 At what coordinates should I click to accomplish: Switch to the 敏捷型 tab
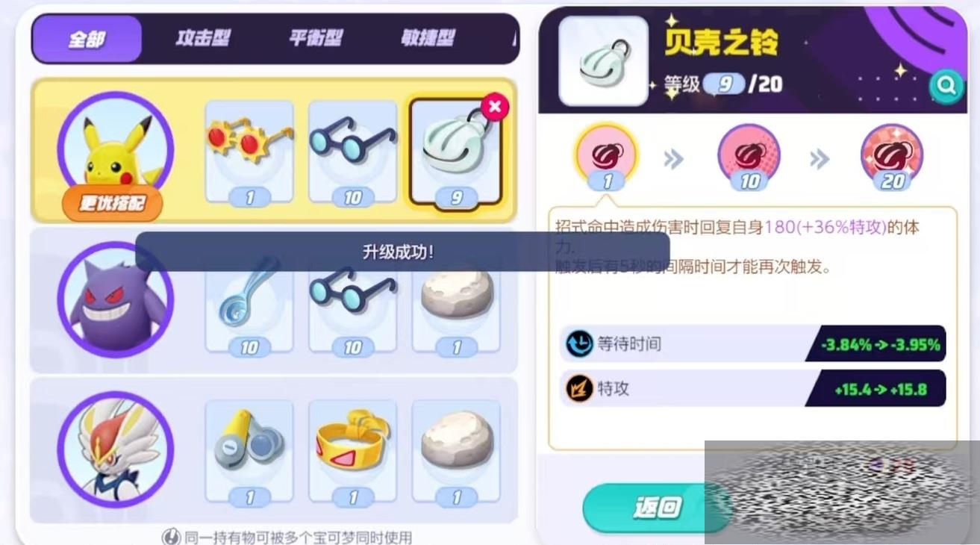click(427, 38)
